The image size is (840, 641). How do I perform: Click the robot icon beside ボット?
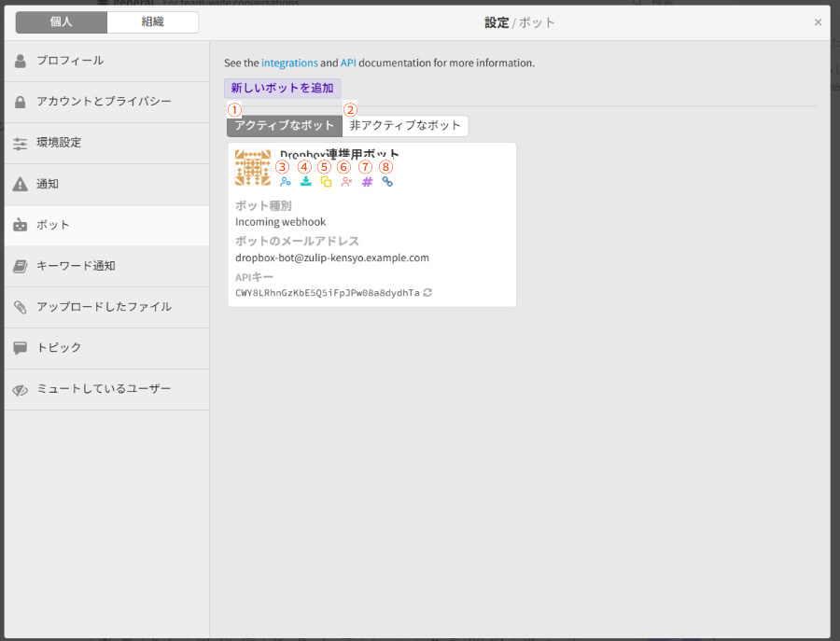[x=20, y=225]
